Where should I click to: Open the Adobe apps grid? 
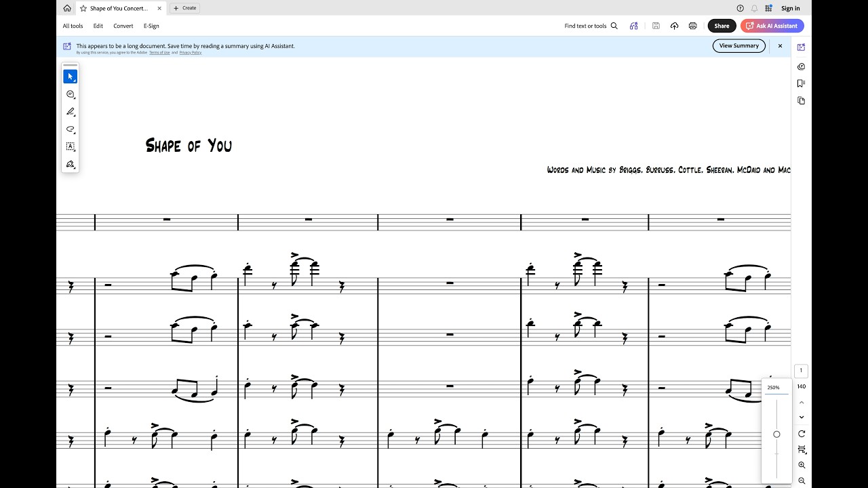tap(768, 8)
